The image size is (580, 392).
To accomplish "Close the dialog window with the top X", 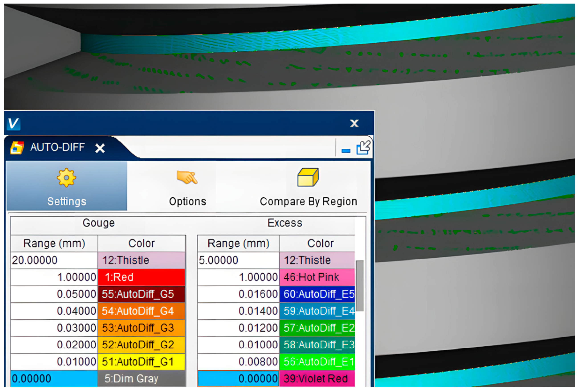I will [x=354, y=123].
